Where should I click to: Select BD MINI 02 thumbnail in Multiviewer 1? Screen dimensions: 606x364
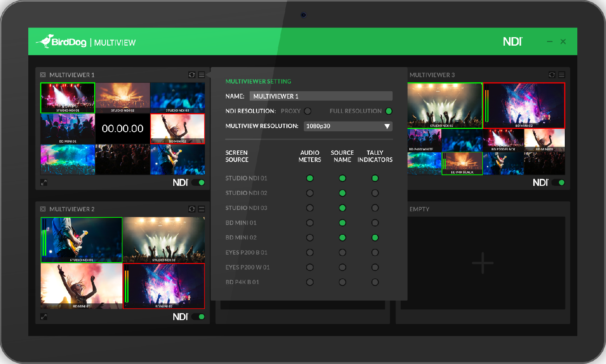pyautogui.click(x=178, y=128)
